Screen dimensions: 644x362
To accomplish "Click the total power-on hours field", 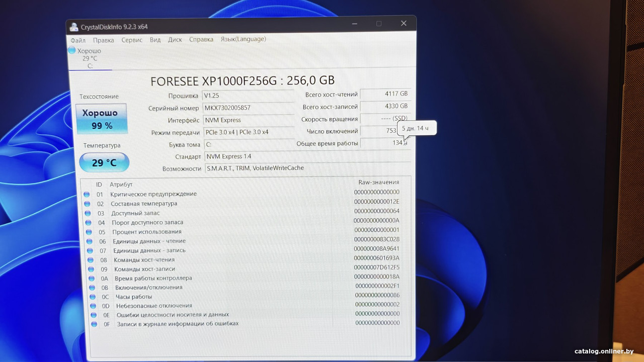I will [x=385, y=143].
